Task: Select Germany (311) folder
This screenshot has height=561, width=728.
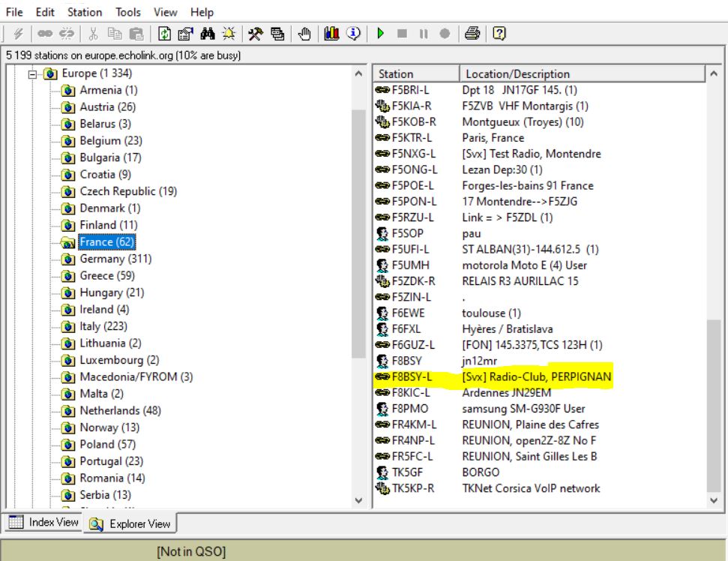Action: point(115,259)
